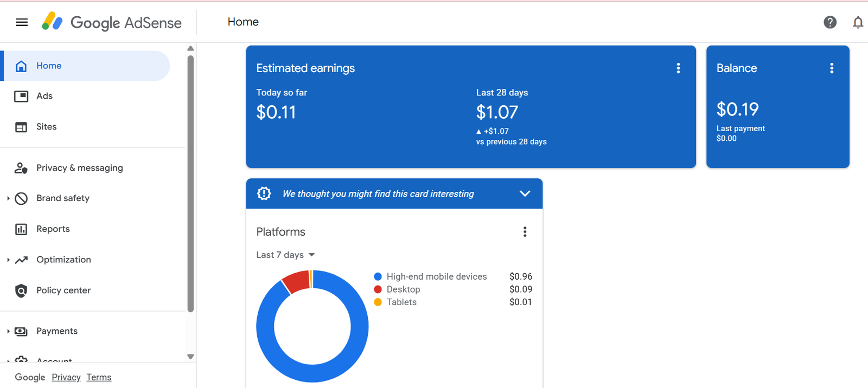Open the notifications bell
Viewport: 868px width, 388px height.
(857, 22)
